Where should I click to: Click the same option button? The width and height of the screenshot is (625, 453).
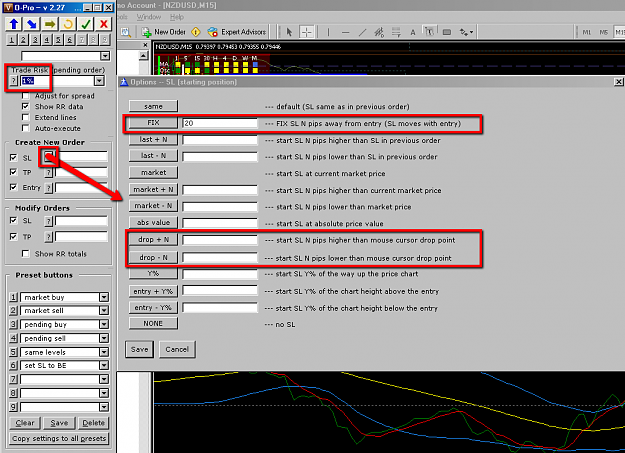tap(153, 106)
